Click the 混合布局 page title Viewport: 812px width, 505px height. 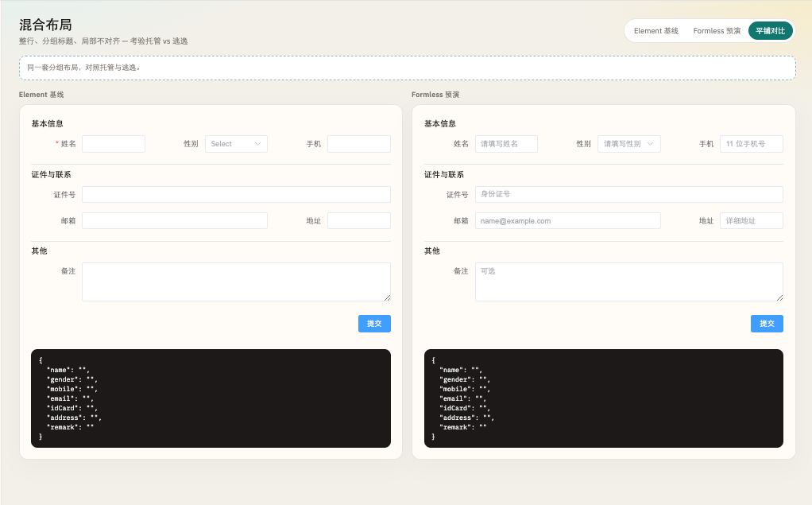point(45,25)
